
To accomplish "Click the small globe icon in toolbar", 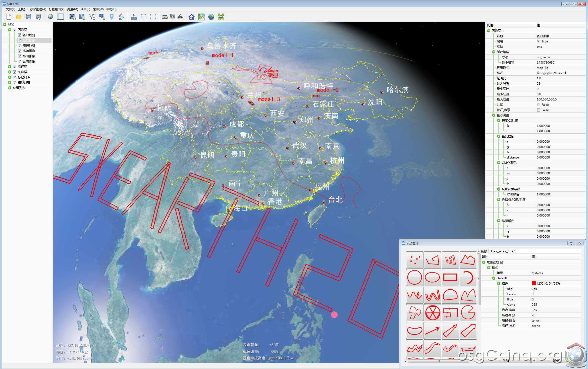I will (50, 17).
